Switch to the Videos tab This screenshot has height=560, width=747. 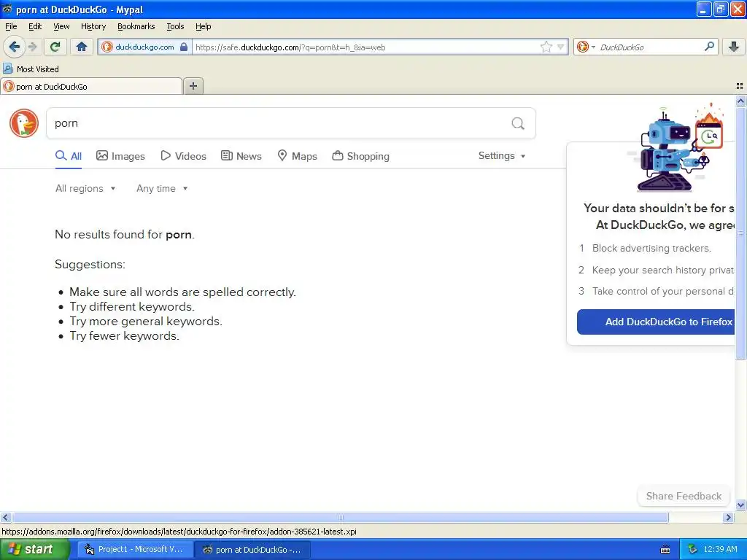(183, 156)
